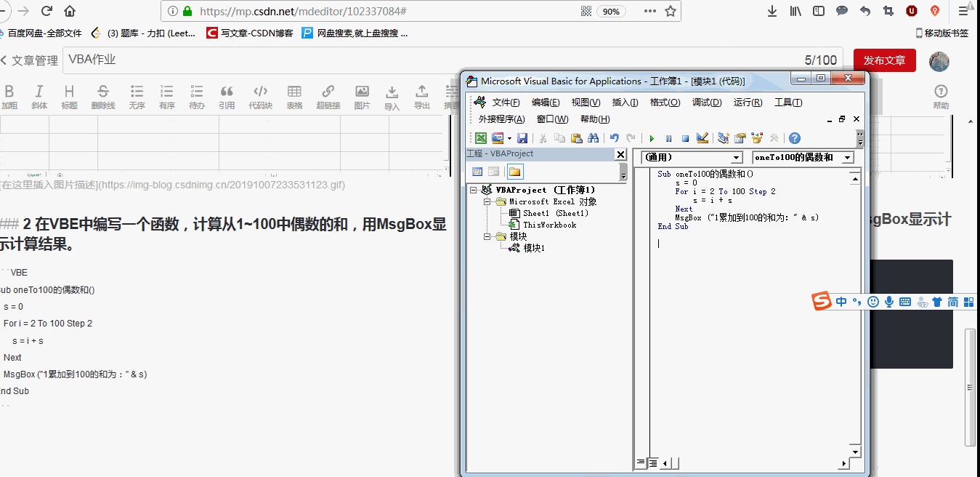Click the Undo arrow in VBA toolbar
The image size is (980, 477).
(615, 138)
